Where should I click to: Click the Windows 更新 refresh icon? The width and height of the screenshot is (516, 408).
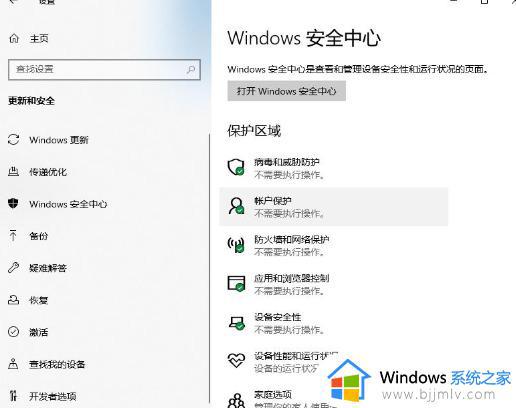coord(14,140)
